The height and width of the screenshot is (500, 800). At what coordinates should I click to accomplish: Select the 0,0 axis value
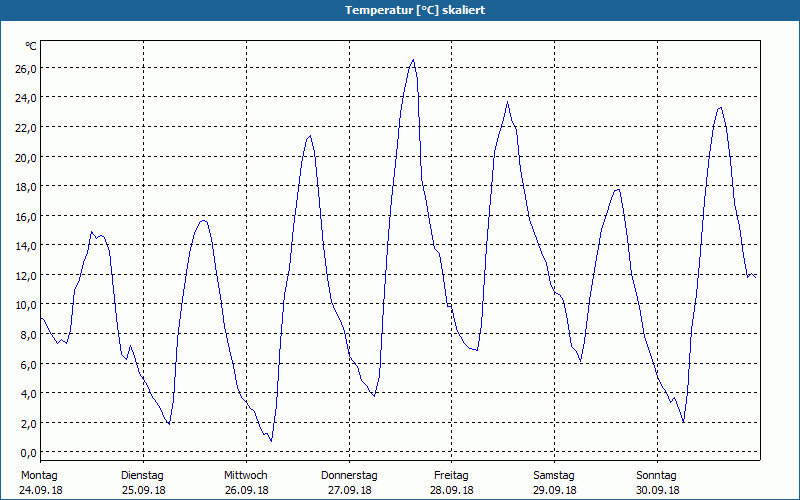[29, 453]
